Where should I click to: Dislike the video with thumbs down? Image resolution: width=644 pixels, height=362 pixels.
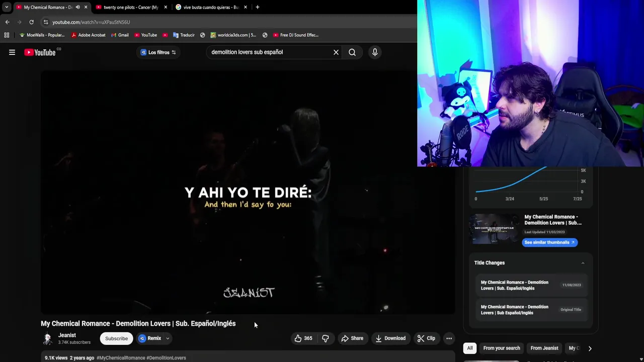click(x=326, y=338)
